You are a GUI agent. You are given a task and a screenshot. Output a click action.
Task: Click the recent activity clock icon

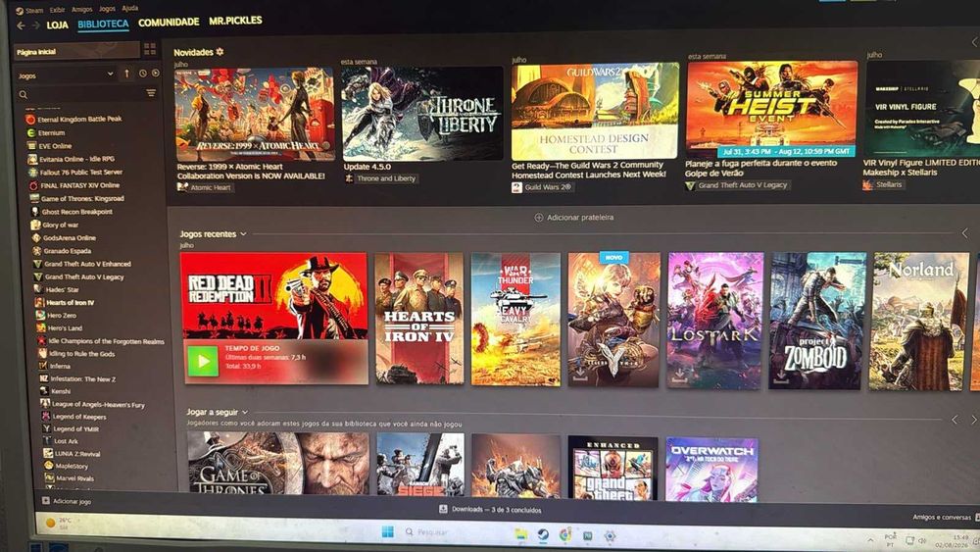click(x=142, y=74)
